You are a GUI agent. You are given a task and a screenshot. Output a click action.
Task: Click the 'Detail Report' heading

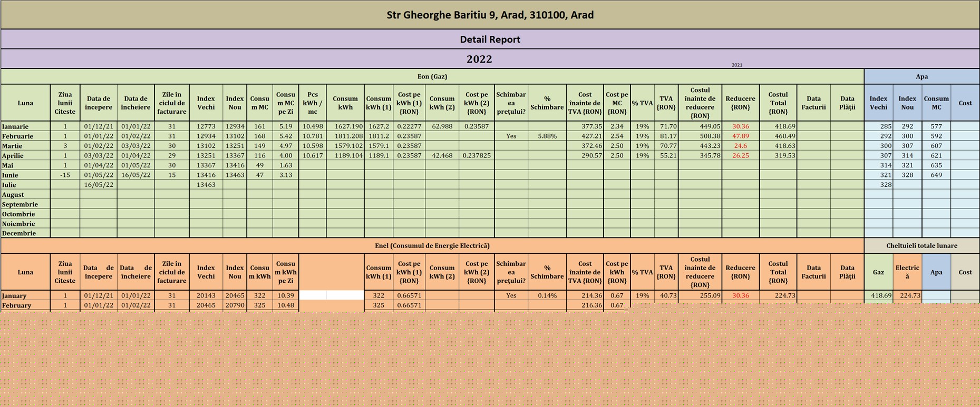coord(490,39)
